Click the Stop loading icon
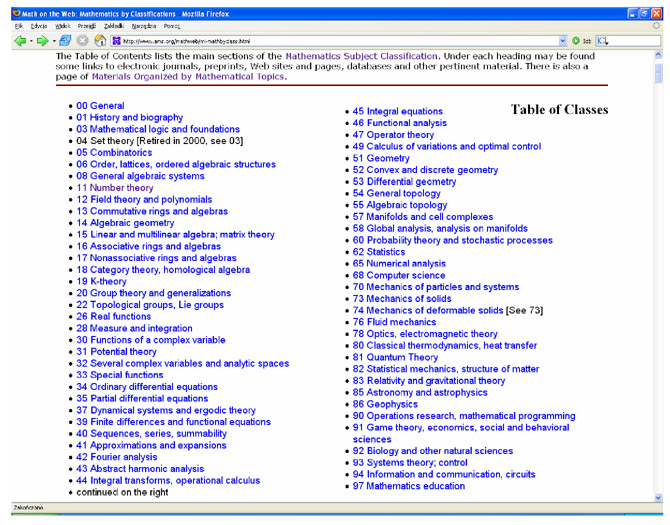 coord(83,40)
